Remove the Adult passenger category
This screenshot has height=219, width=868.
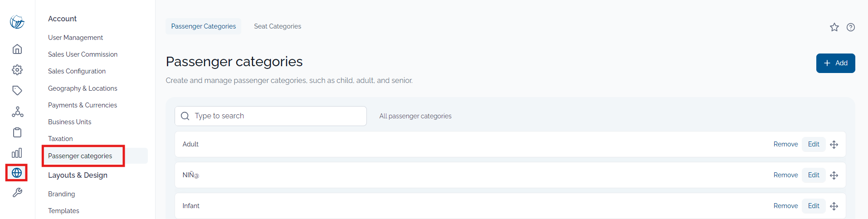(785, 144)
